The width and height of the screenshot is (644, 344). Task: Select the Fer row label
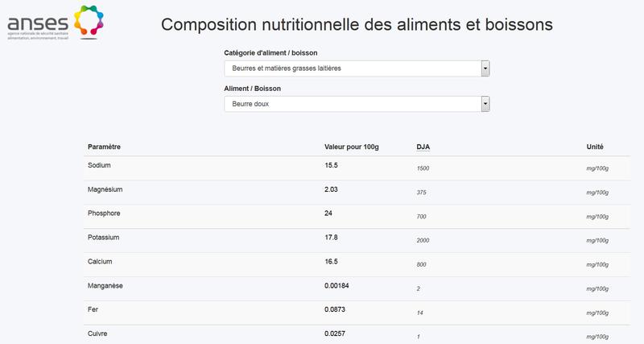click(93, 310)
